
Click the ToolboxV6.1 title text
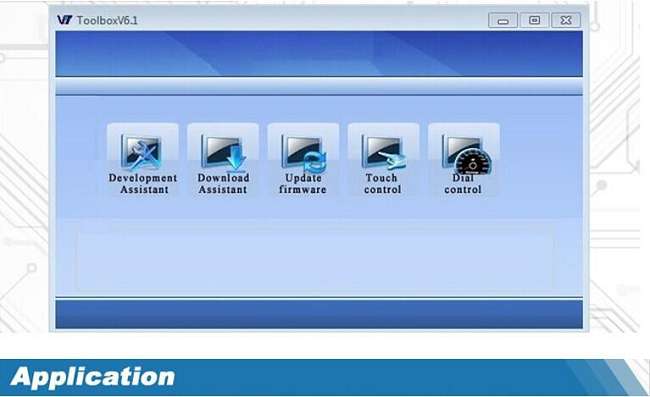tap(107, 20)
